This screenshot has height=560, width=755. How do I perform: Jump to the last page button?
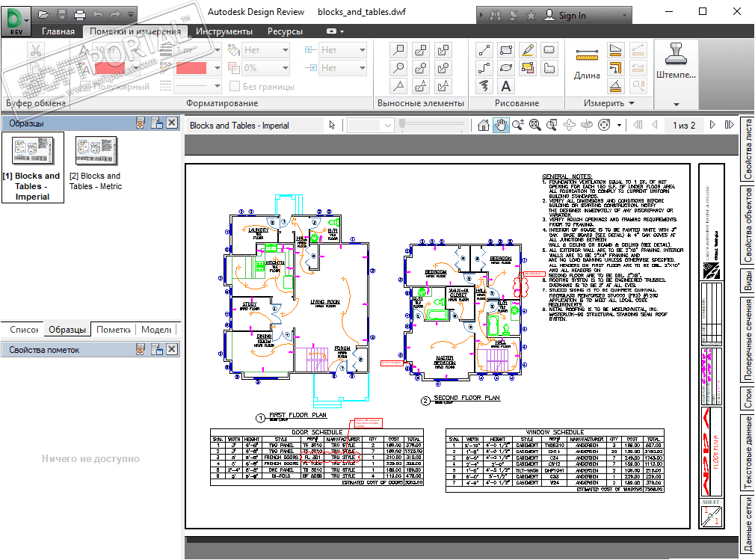coord(730,125)
